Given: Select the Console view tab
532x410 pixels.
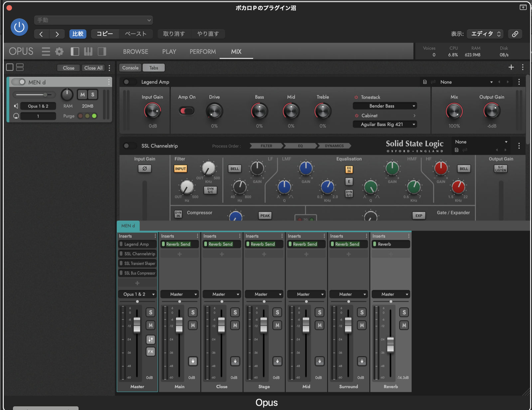Looking at the screenshot, I should point(130,68).
